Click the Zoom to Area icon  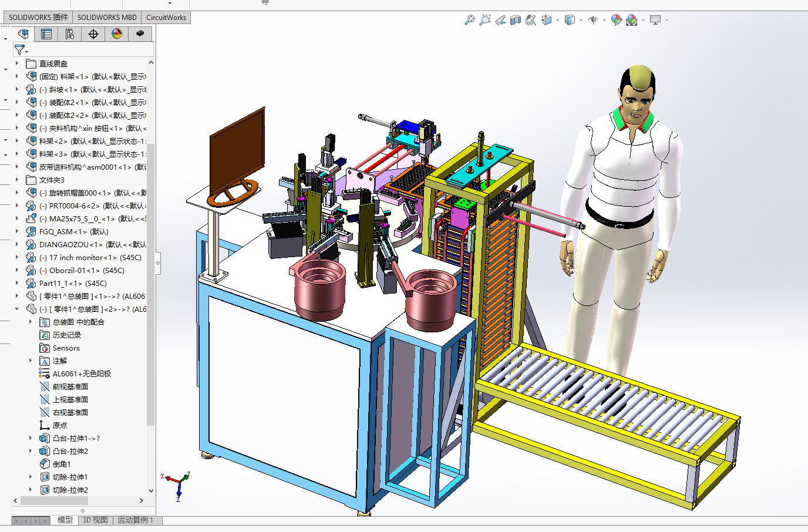click(484, 20)
